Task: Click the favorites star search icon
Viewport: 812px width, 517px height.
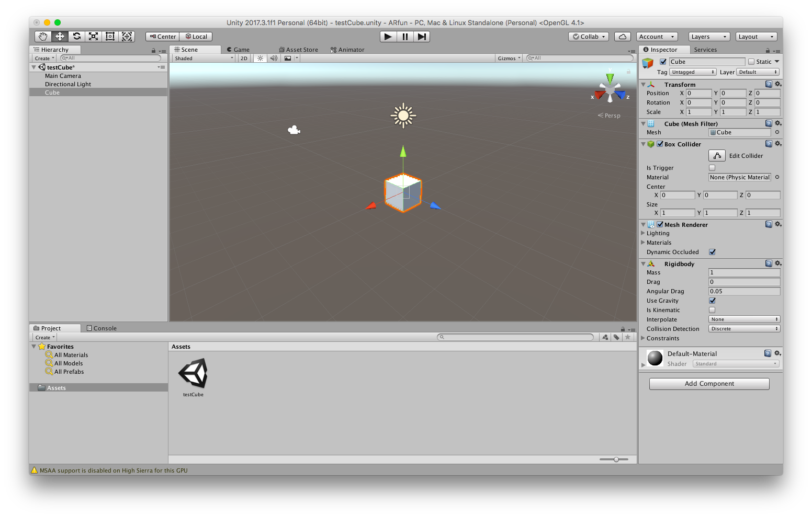Action: coord(628,337)
